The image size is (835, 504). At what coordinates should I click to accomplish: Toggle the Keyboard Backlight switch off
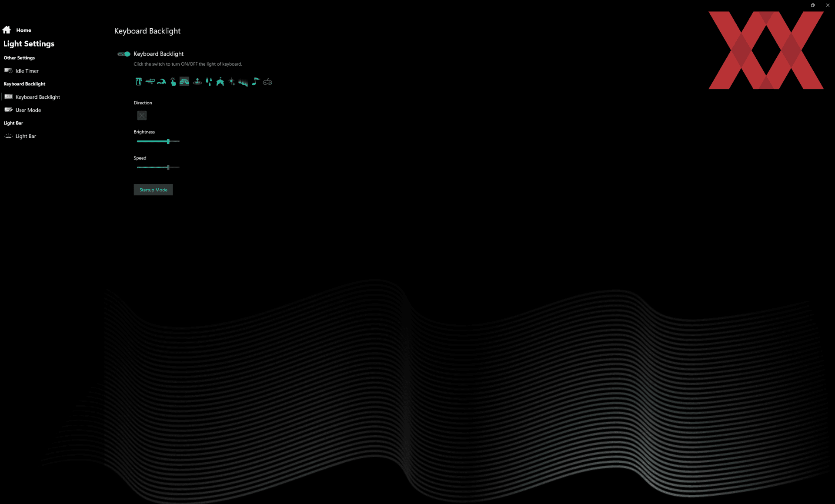point(124,54)
